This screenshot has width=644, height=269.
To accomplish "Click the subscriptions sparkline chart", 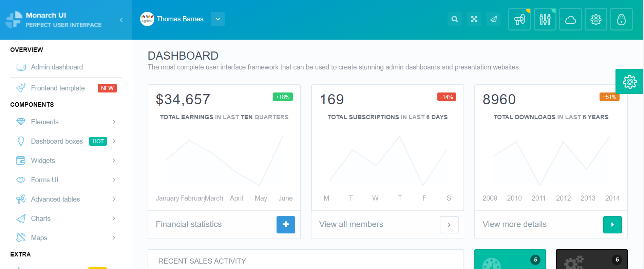I will click(x=387, y=161).
